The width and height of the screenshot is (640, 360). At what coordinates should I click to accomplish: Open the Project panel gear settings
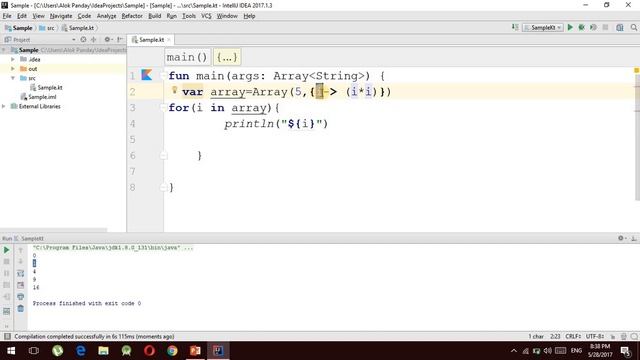pyautogui.click(x=108, y=40)
